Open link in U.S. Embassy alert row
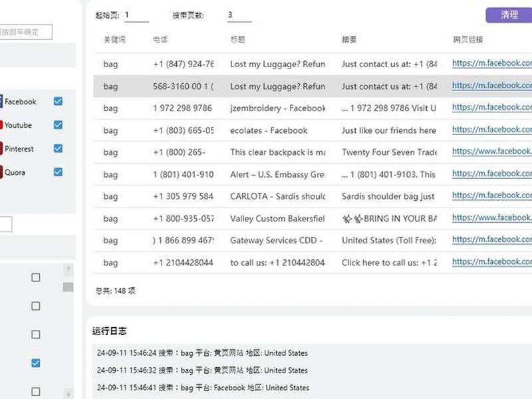Viewport: 532px width, 399px height. click(x=492, y=174)
